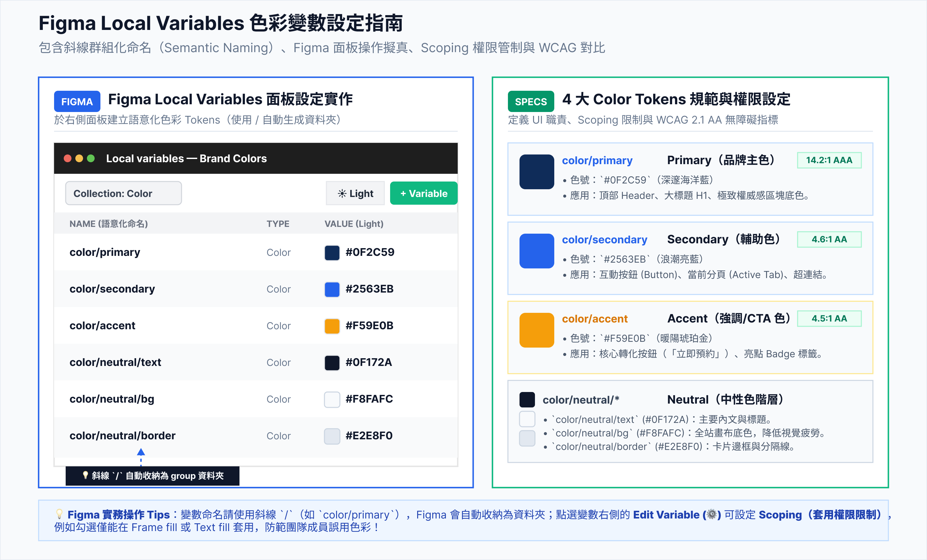Click the 4.6:1 AA contrast badge
The height and width of the screenshot is (560, 927).
(829, 239)
